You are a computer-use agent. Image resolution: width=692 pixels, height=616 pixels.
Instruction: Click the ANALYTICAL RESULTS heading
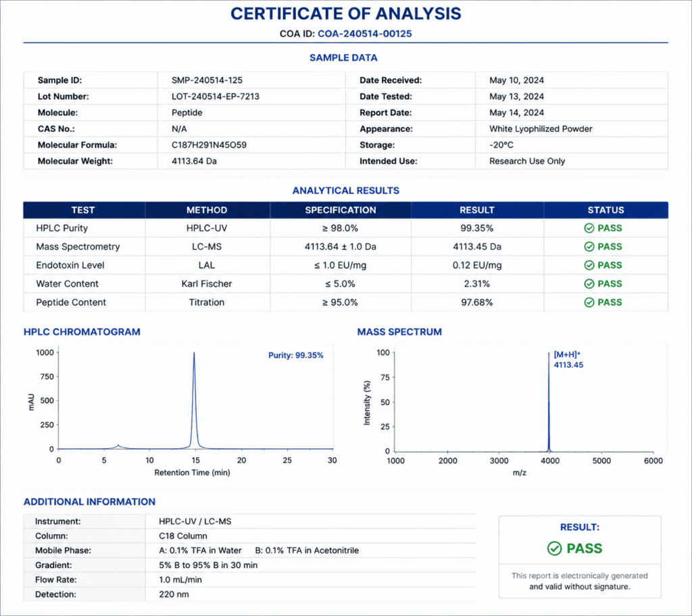click(345, 191)
